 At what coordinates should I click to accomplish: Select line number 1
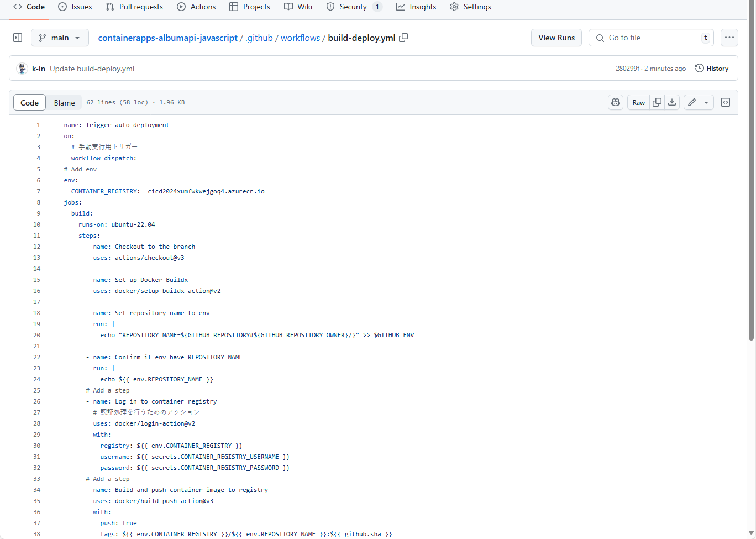39,125
